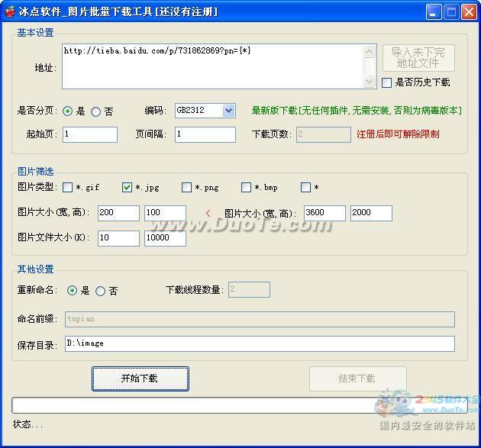Click the maximum width field showing 3600
481x448 pixels.
click(x=324, y=213)
